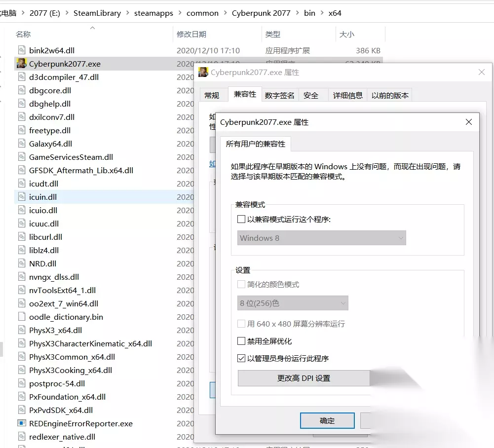
Task: Click the GameServicesSteam.dll file icon
Action: pyautogui.click(x=21, y=157)
